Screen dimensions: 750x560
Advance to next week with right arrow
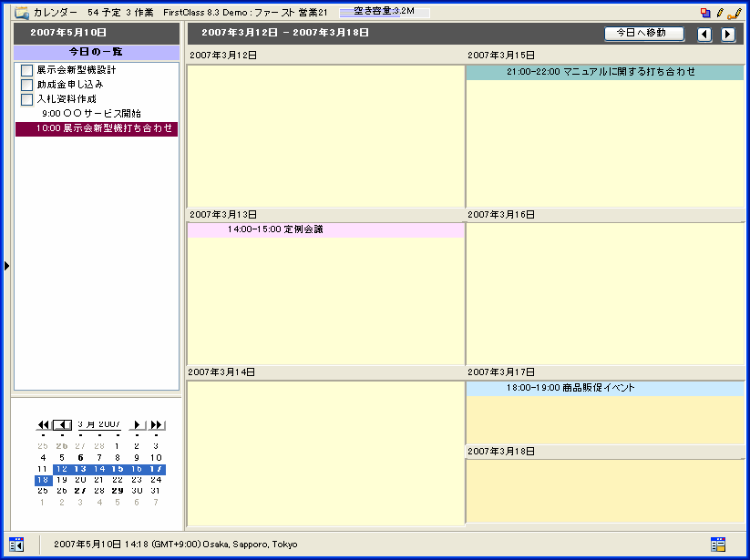[728, 34]
